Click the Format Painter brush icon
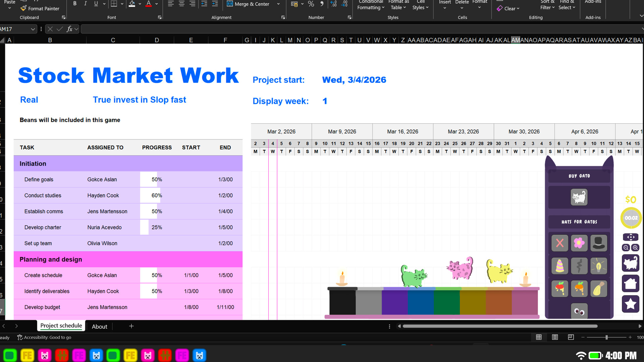 pos(23,8)
